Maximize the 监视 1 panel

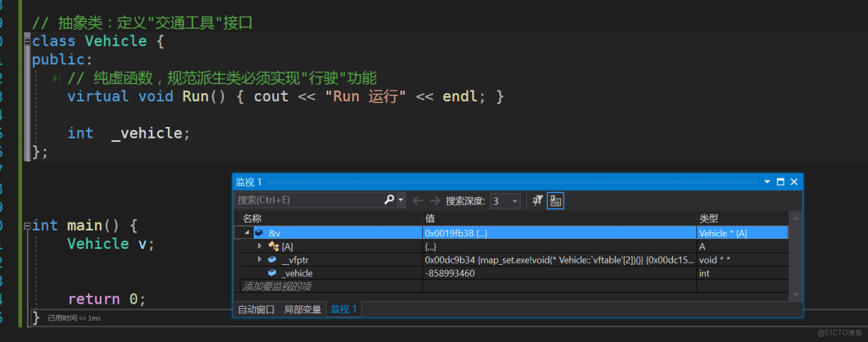(x=781, y=182)
